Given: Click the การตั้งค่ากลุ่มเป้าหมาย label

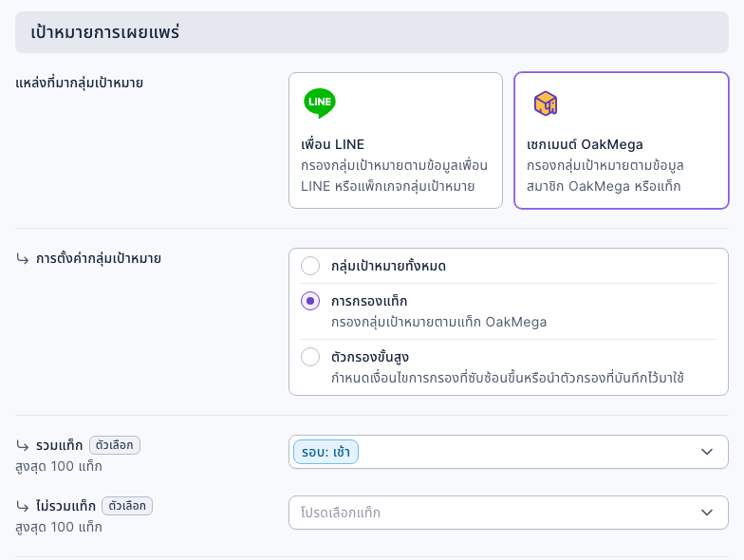Looking at the screenshot, I should pyautogui.click(x=99, y=258).
